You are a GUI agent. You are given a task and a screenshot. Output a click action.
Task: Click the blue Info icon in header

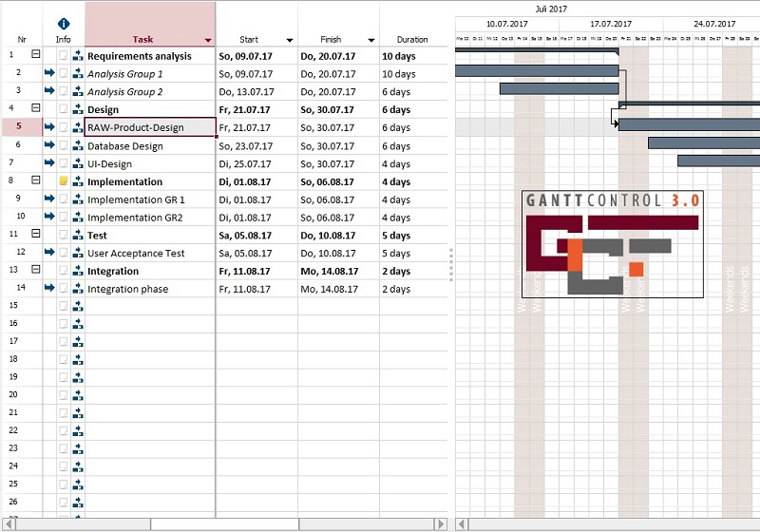pos(64,24)
